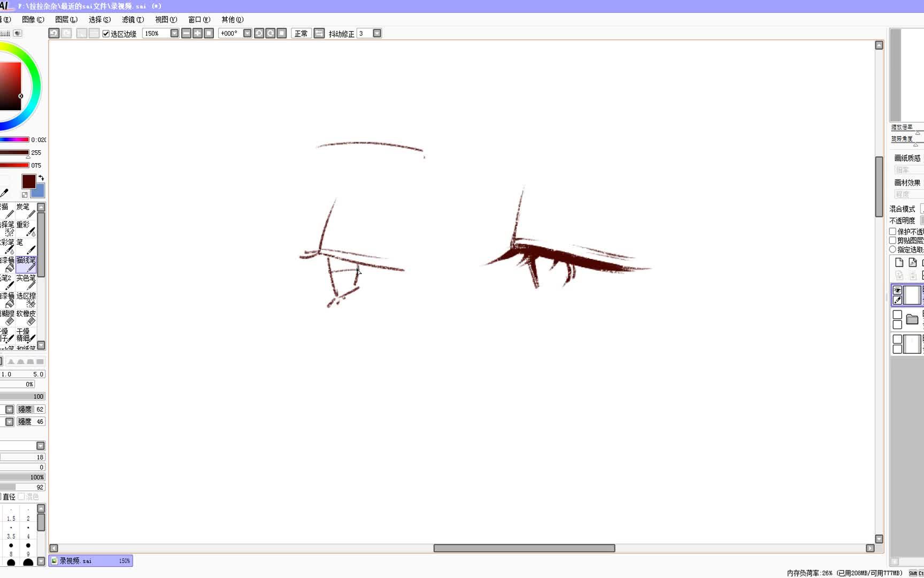Viewport: 924px width, 578px height.
Task: Open the zoom percentage 150% dropdown
Action: [x=174, y=33]
